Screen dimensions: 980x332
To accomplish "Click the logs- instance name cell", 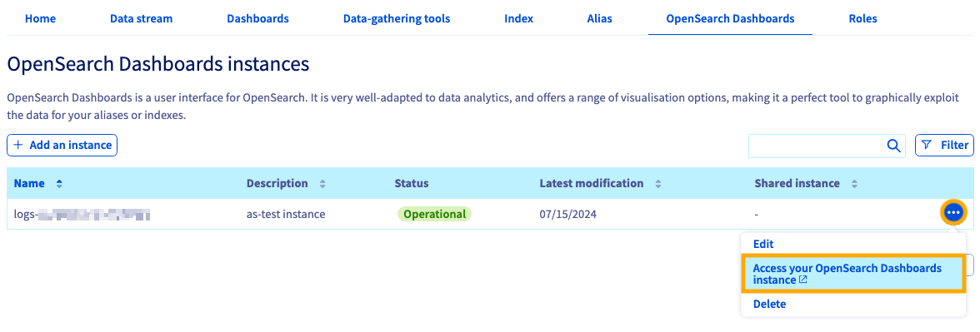I will pyautogui.click(x=82, y=215).
